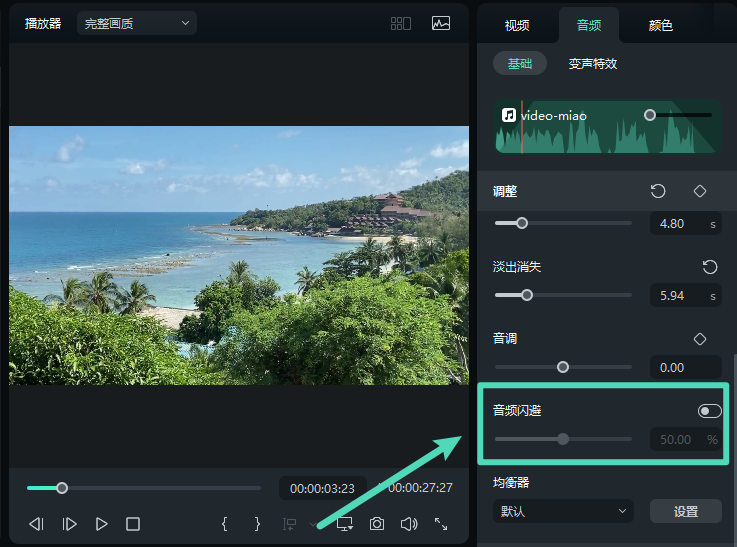Click the video-miao waveform volume slider knob
Image resolution: width=737 pixels, height=547 pixels.
[650, 115]
